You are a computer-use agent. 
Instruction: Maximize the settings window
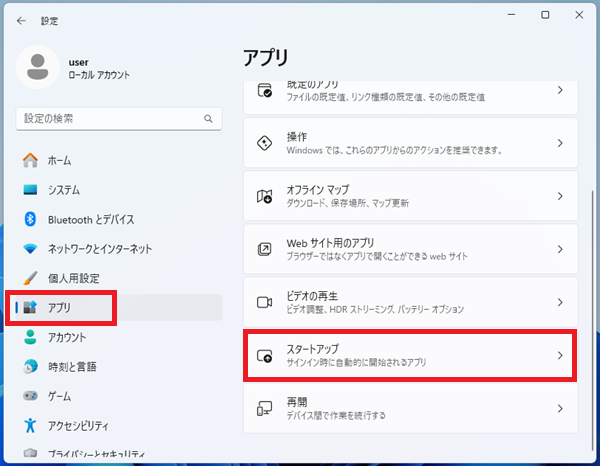[x=545, y=15]
